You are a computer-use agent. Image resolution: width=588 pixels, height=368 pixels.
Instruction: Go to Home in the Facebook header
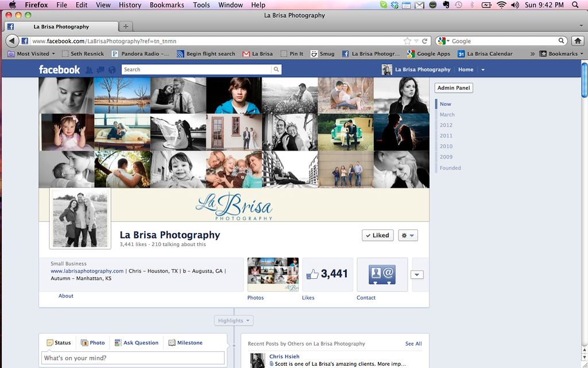coord(466,70)
